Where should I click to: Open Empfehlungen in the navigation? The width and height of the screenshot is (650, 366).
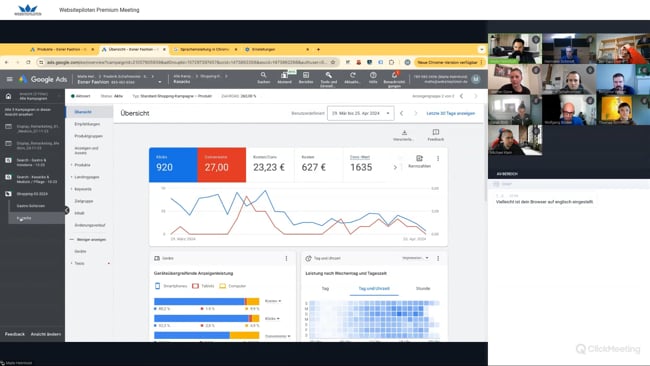point(87,124)
